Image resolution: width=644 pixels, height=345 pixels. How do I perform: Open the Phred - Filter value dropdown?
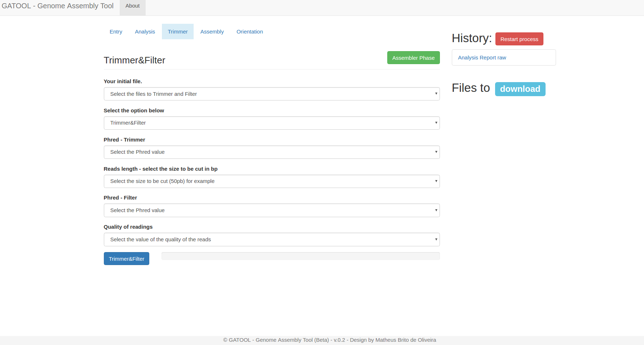click(272, 210)
